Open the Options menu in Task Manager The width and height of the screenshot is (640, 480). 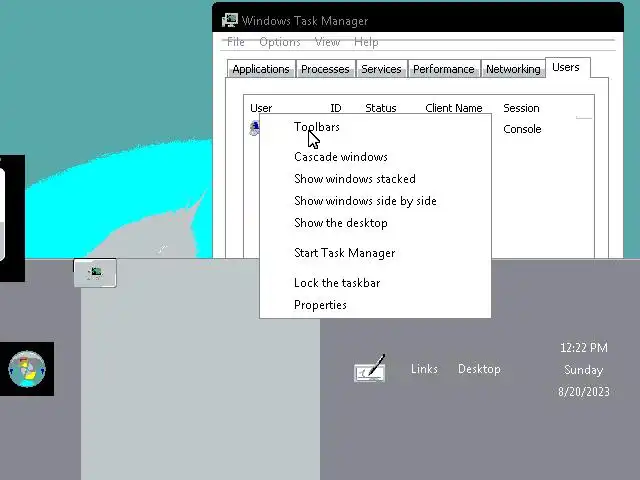click(x=280, y=42)
